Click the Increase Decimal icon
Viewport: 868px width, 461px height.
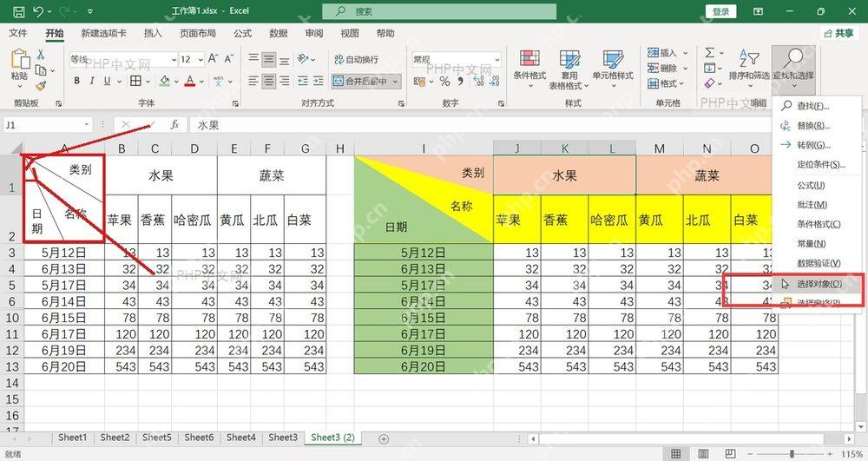pos(479,82)
